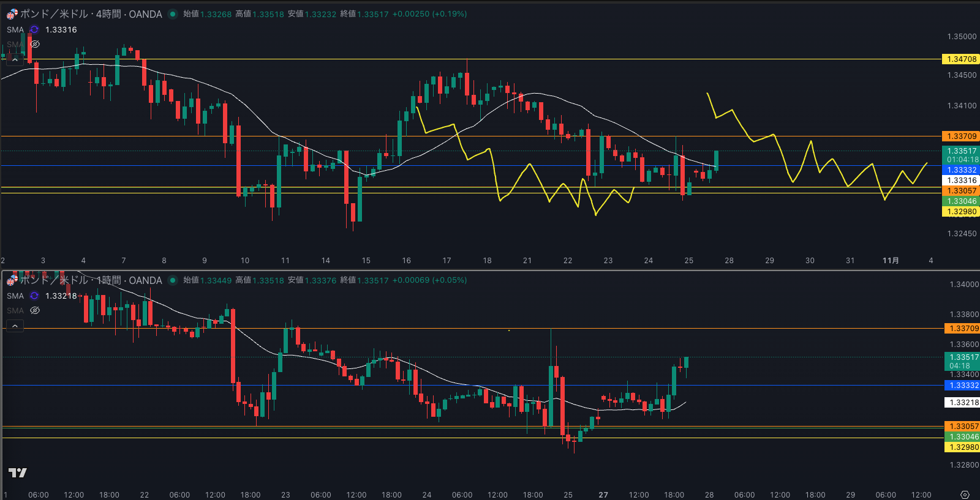Select the SMA 1.33316 indicator legend

(x=15, y=29)
